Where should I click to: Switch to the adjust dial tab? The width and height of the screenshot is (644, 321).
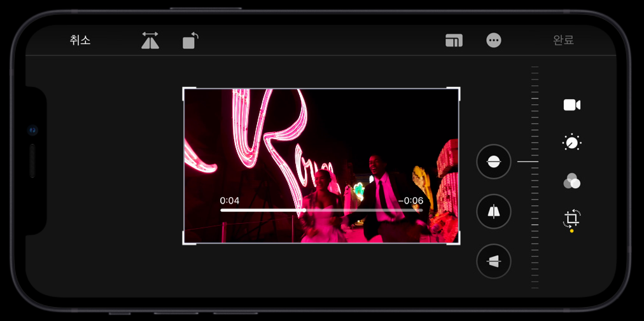(571, 142)
